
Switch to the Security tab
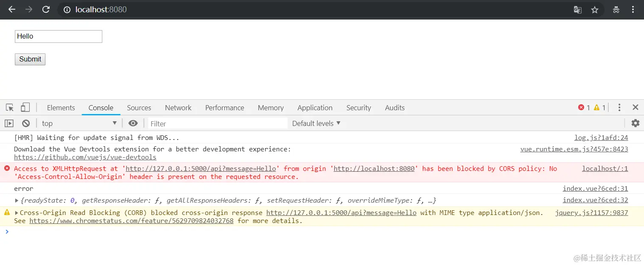click(359, 108)
